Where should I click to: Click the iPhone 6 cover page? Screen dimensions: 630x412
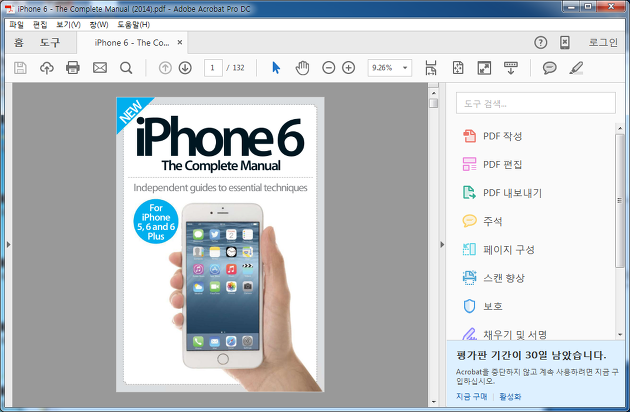pyautogui.click(x=220, y=244)
